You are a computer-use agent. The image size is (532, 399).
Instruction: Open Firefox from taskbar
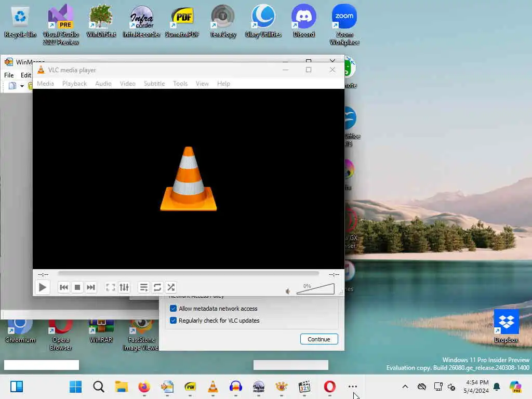(x=144, y=387)
